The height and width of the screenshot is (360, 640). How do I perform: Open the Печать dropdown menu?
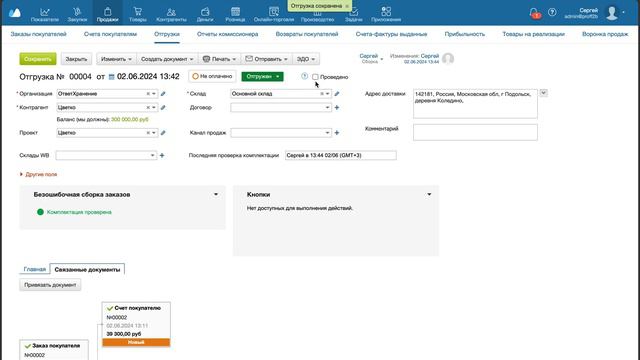[220, 59]
